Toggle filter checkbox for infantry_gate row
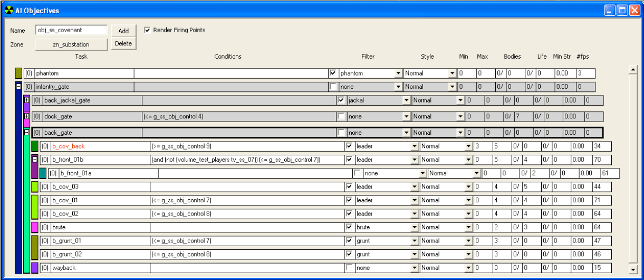644x280 pixels. pos(332,87)
